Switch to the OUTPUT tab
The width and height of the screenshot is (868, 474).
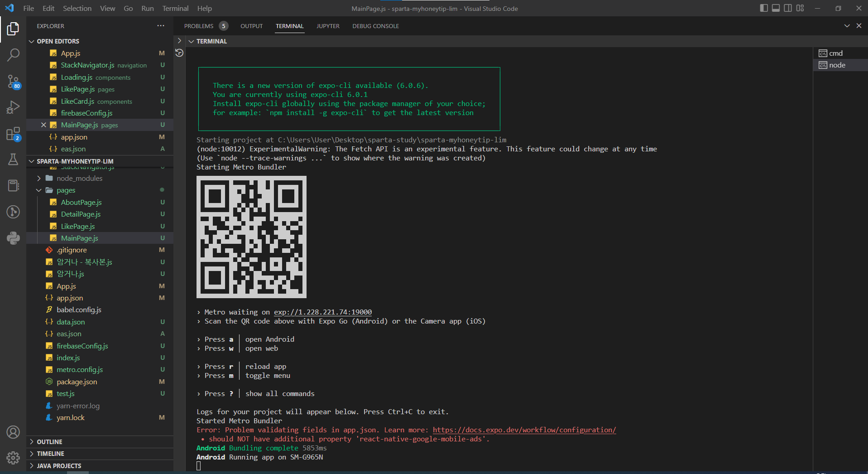click(x=251, y=26)
